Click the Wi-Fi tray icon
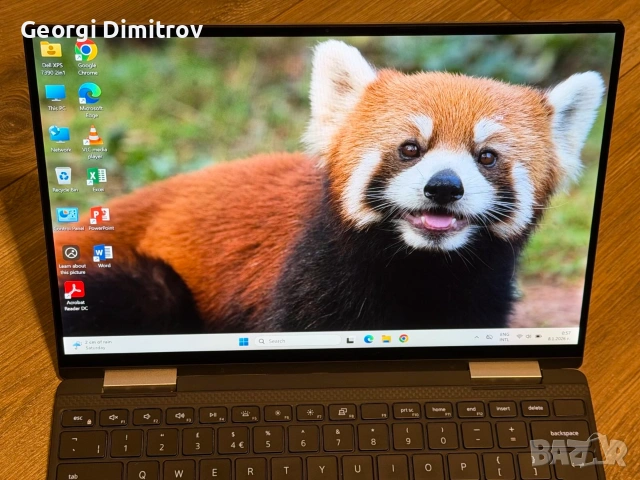This screenshot has height=480, width=640. 519,336
